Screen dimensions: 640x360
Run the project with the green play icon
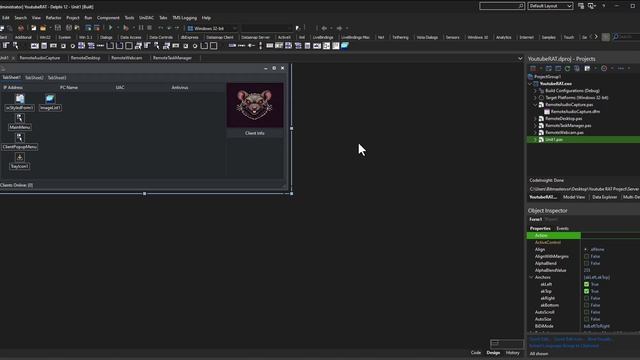point(110,28)
